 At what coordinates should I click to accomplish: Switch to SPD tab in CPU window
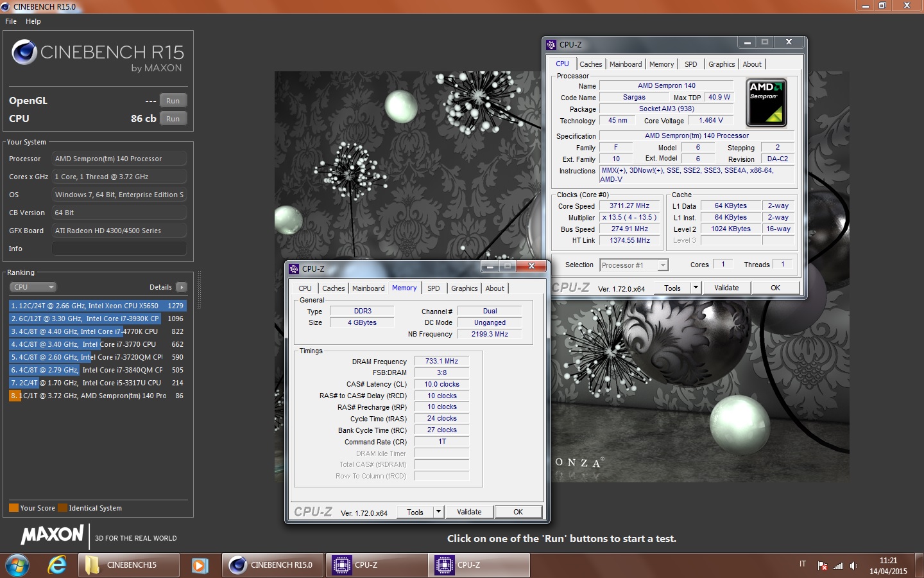click(x=690, y=64)
